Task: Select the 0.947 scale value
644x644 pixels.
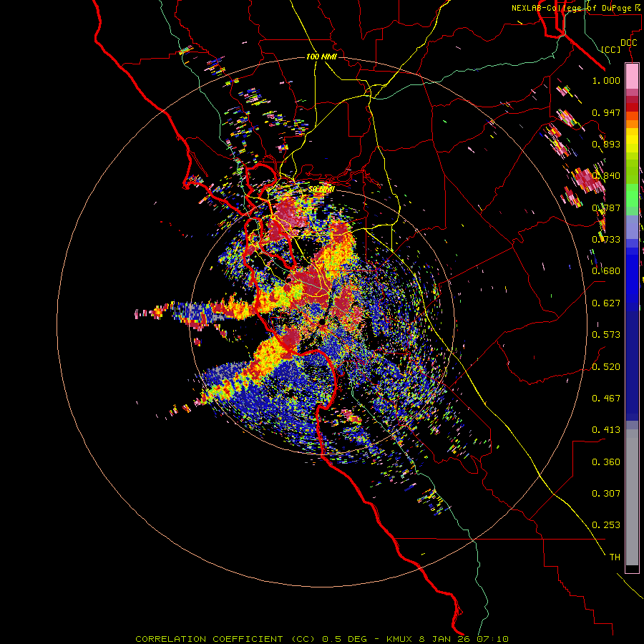Action: tap(606, 112)
